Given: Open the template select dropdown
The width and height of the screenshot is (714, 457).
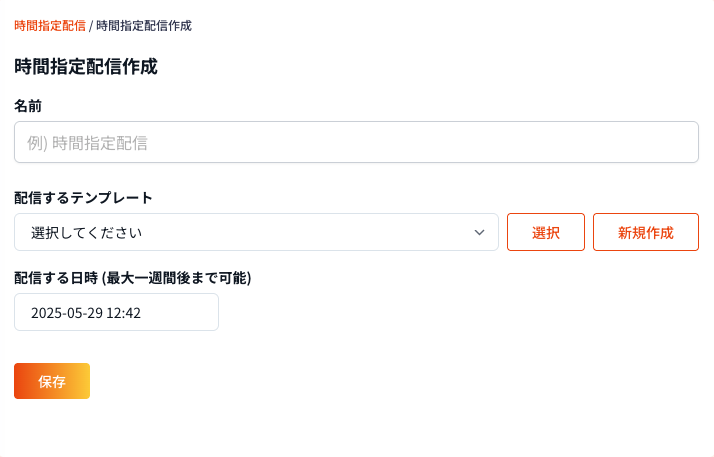Looking at the screenshot, I should click(256, 232).
